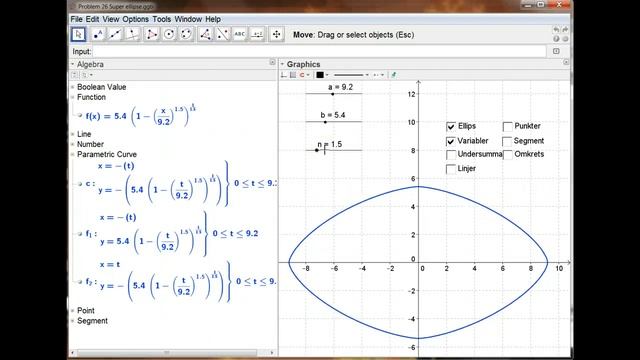Expand the Line category
Screen dimensions: 640x360
click(73, 134)
